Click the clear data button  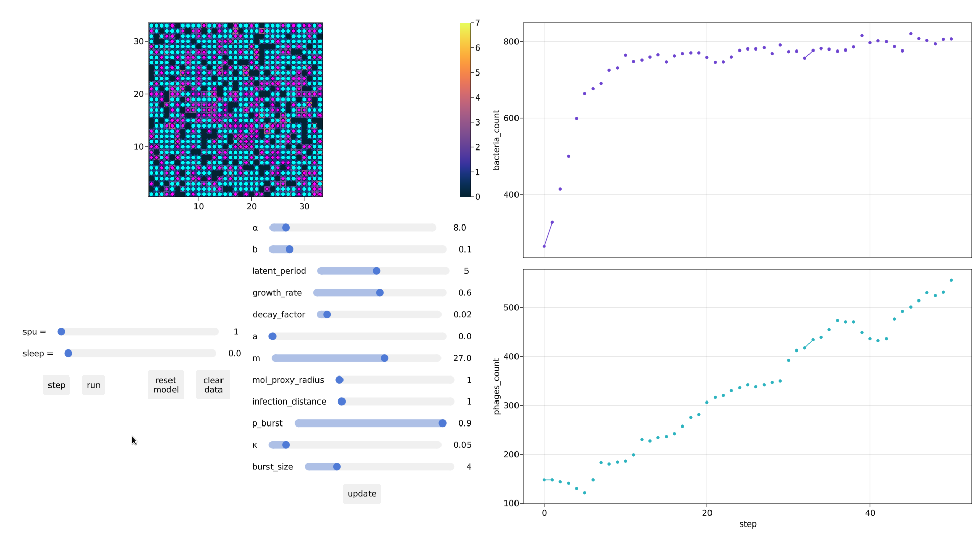pyautogui.click(x=213, y=385)
